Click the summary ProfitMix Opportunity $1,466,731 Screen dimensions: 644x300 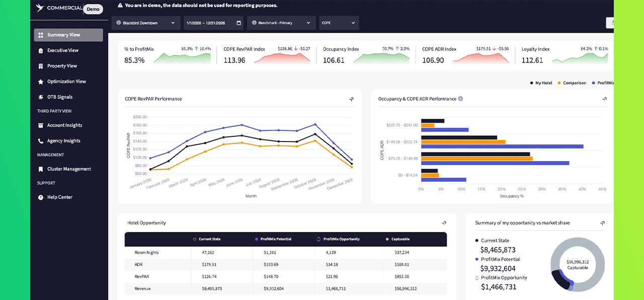pyautogui.click(x=499, y=287)
